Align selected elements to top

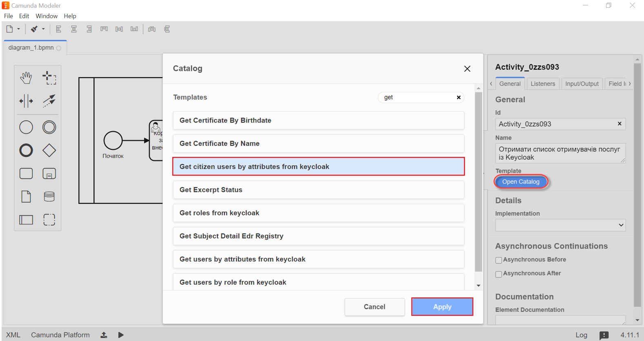click(x=104, y=29)
